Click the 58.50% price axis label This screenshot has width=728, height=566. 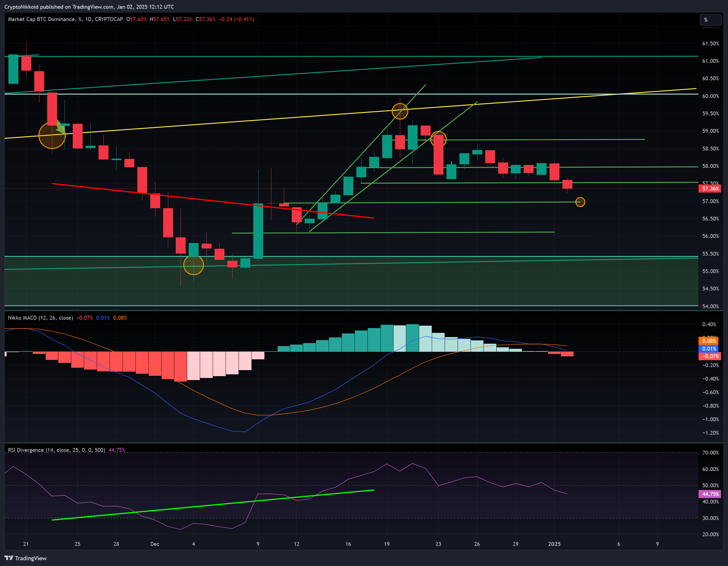[711, 149]
